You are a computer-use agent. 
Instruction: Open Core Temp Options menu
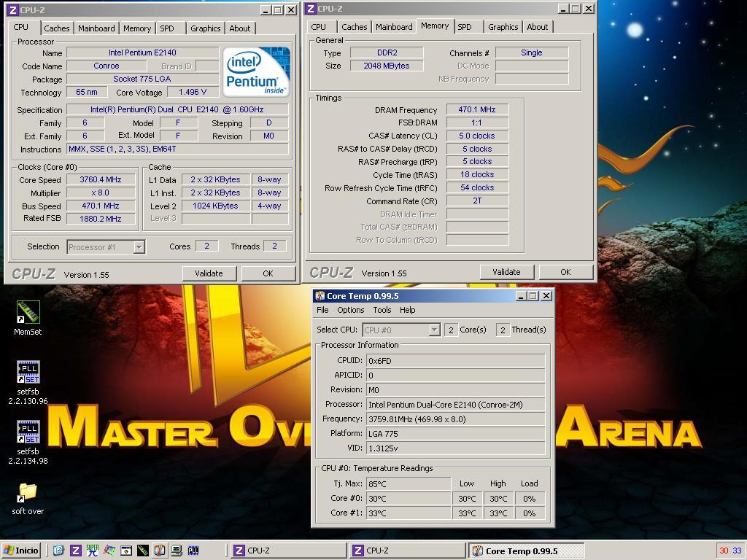click(351, 310)
